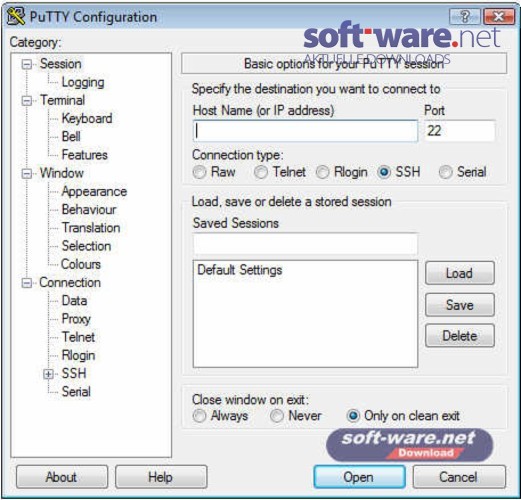Open the Features category
This screenshot has height=500, width=521.
(85, 155)
